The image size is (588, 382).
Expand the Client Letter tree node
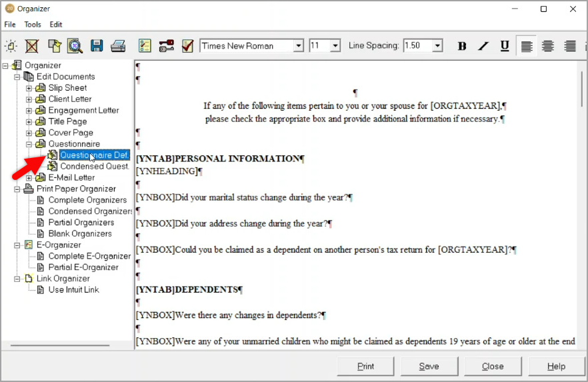29,99
